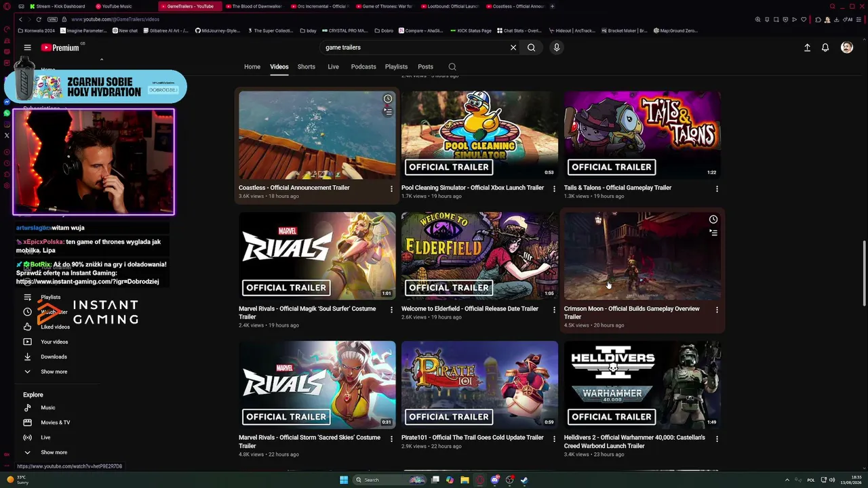Open more options for Magik costume trailer
Viewport: 868px width, 488px height.
[x=391, y=310]
